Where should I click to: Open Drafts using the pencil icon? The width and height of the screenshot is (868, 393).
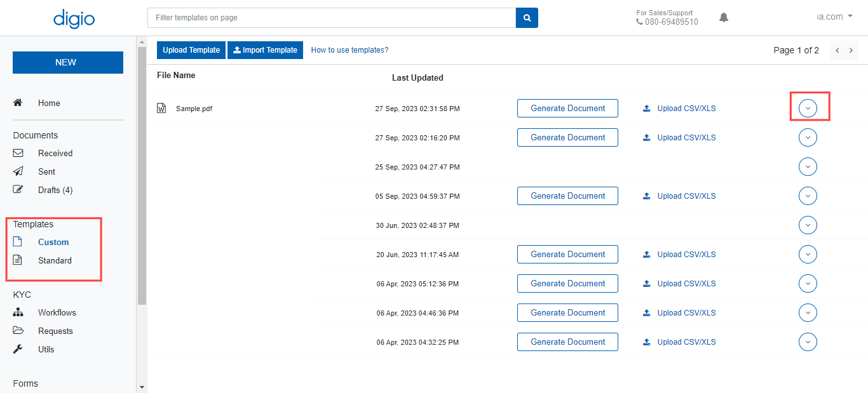pyautogui.click(x=18, y=189)
